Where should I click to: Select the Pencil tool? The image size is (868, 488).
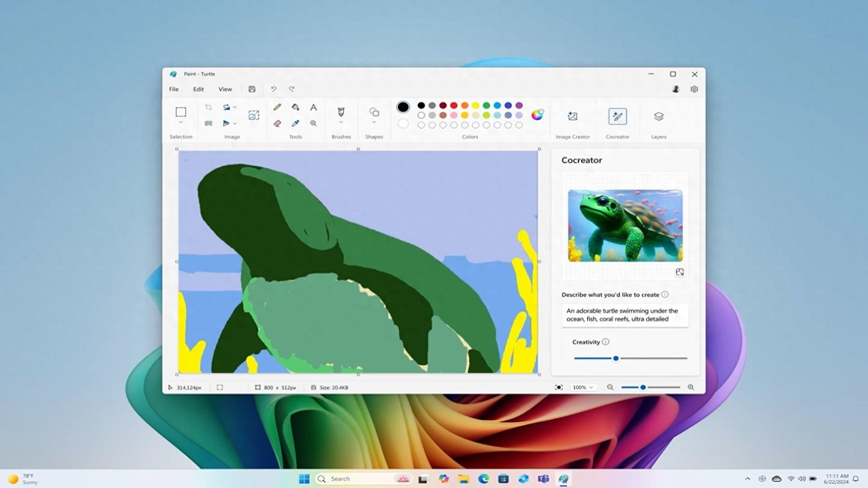pyautogui.click(x=277, y=107)
